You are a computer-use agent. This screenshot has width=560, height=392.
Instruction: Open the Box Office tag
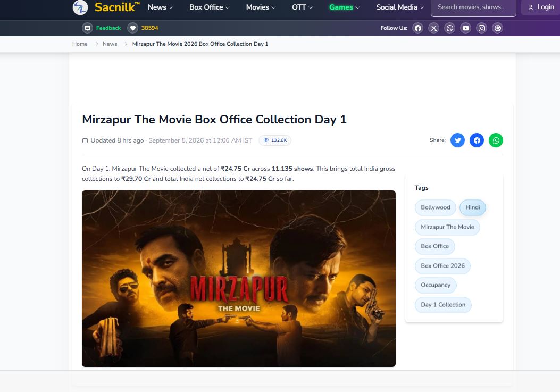[434, 246]
